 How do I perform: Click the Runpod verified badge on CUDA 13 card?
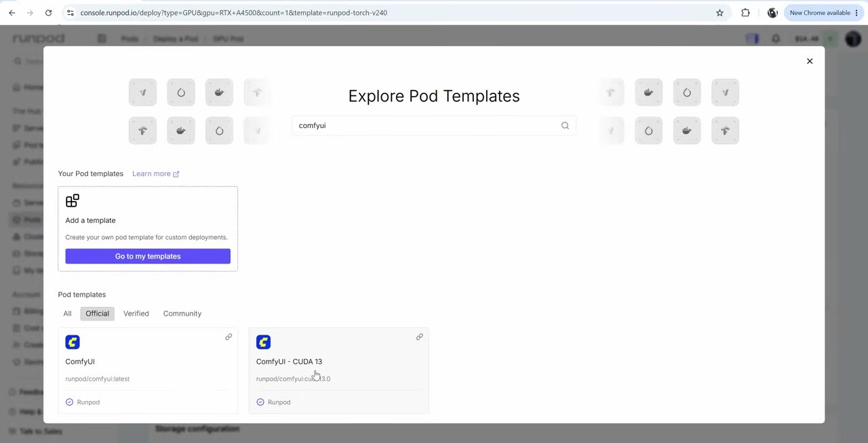pyautogui.click(x=273, y=402)
